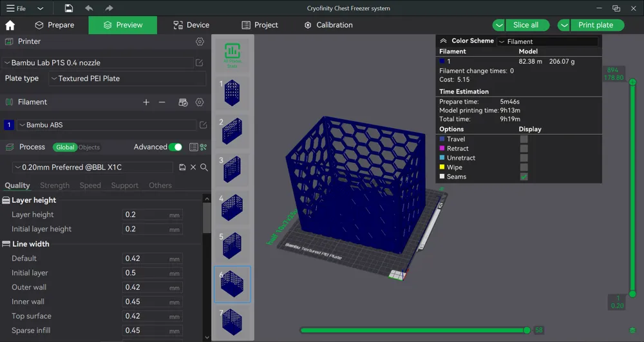Open the process settings list icon
The height and width of the screenshot is (342, 644).
[193, 147]
